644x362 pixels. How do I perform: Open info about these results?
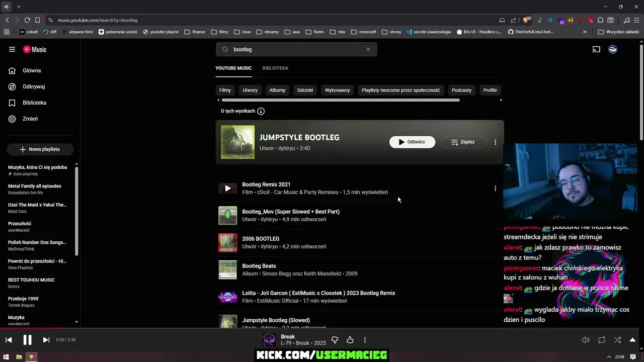pos(261,111)
